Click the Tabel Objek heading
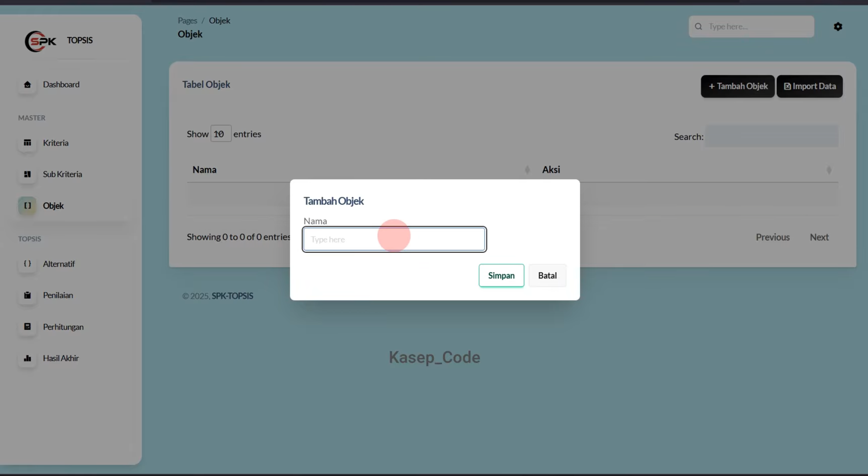Screen dimensions: 868x476 coord(206,85)
